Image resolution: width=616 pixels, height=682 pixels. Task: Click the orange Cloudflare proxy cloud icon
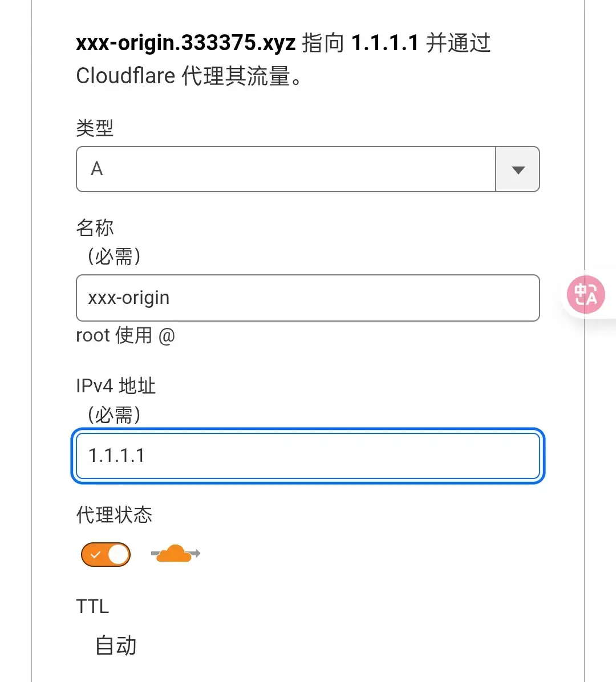(x=175, y=554)
